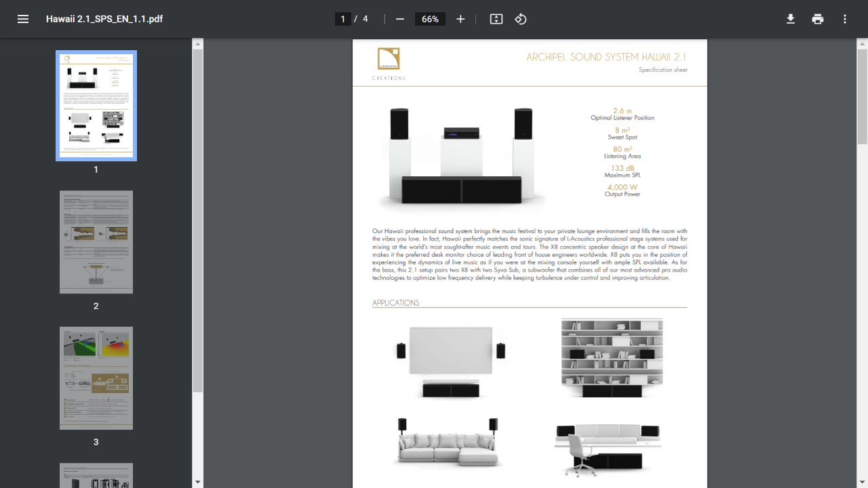Screen dimensions: 868x488
Task: Click the page label '2' under thumbnail
Action: click(x=96, y=306)
